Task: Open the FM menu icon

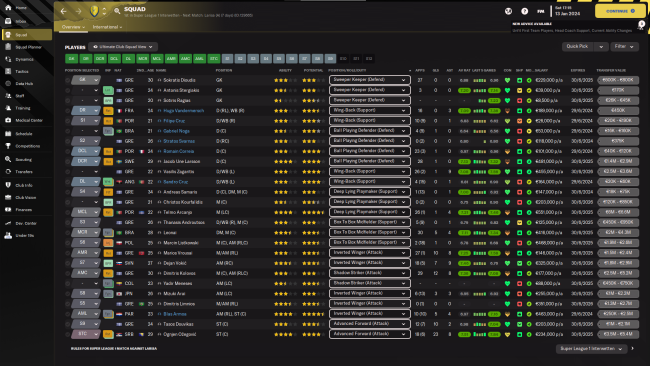Action: tap(541, 11)
